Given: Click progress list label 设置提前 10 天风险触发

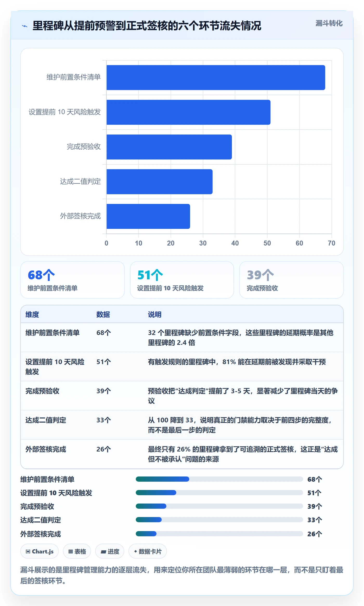Looking at the screenshot, I should [56, 493].
